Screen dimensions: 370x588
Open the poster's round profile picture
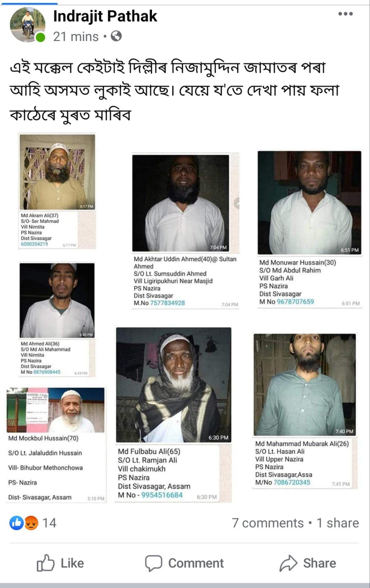coord(27,25)
